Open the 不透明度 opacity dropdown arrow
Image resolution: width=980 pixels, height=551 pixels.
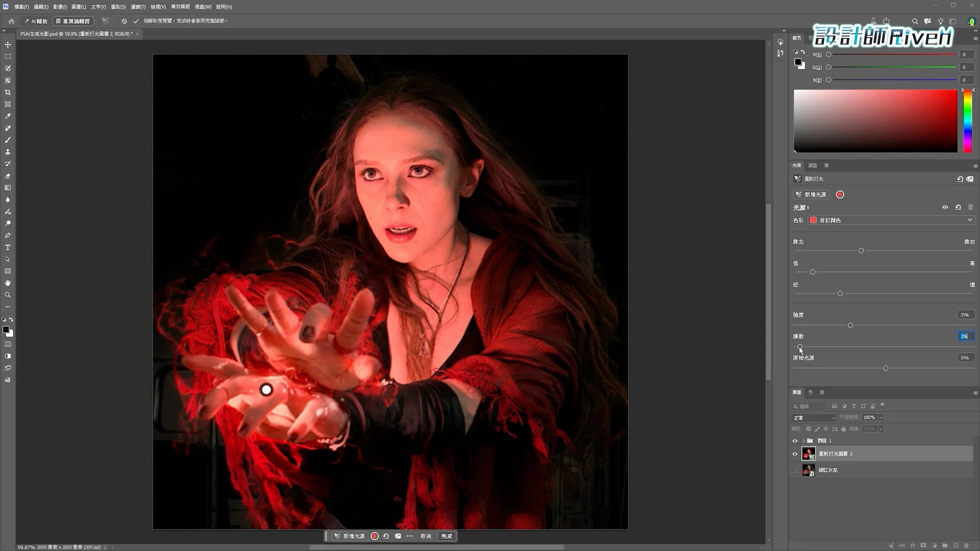tap(880, 417)
